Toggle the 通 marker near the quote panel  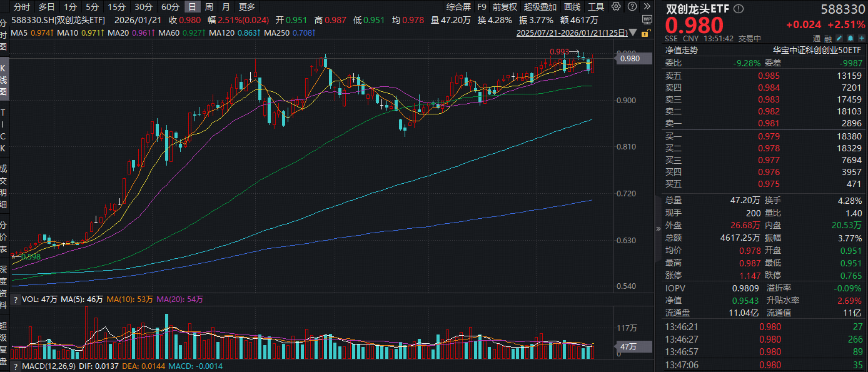(817, 38)
